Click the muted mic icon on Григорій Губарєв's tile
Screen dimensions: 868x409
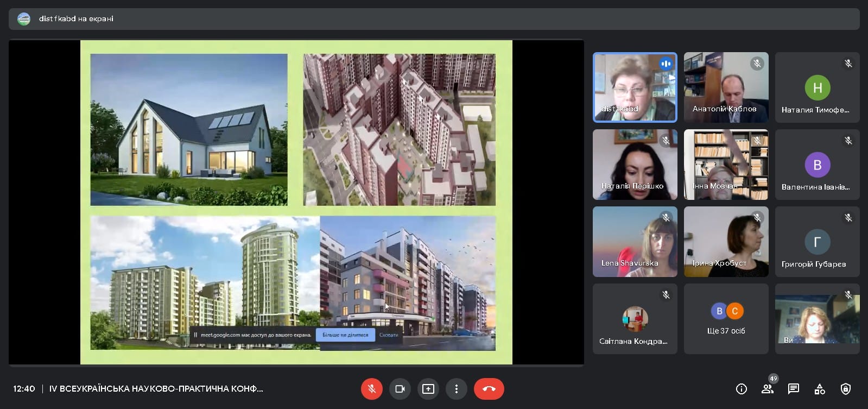click(x=848, y=218)
